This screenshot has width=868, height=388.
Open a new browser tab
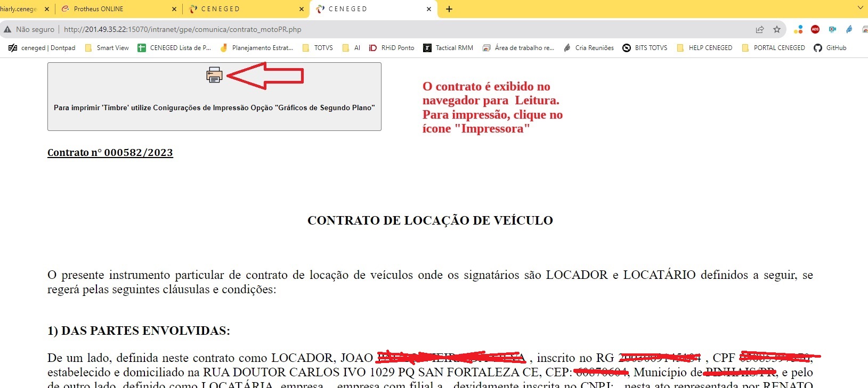click(x=449, y=9)
